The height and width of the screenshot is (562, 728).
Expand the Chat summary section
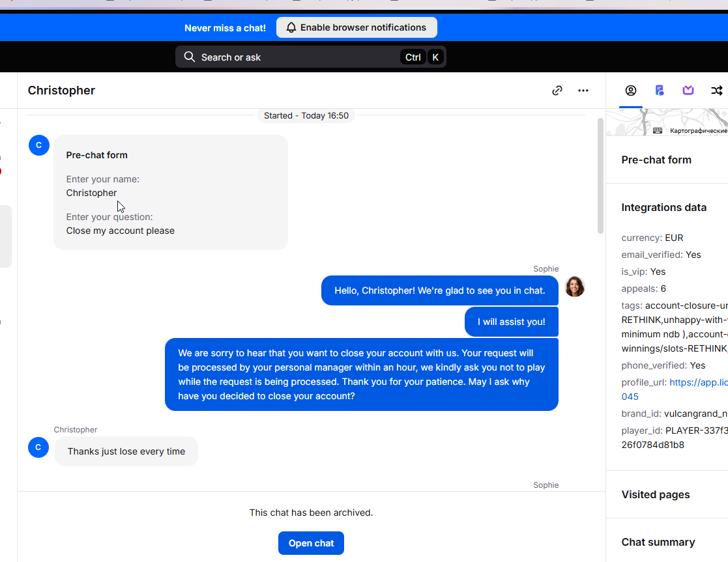(658, 542)
